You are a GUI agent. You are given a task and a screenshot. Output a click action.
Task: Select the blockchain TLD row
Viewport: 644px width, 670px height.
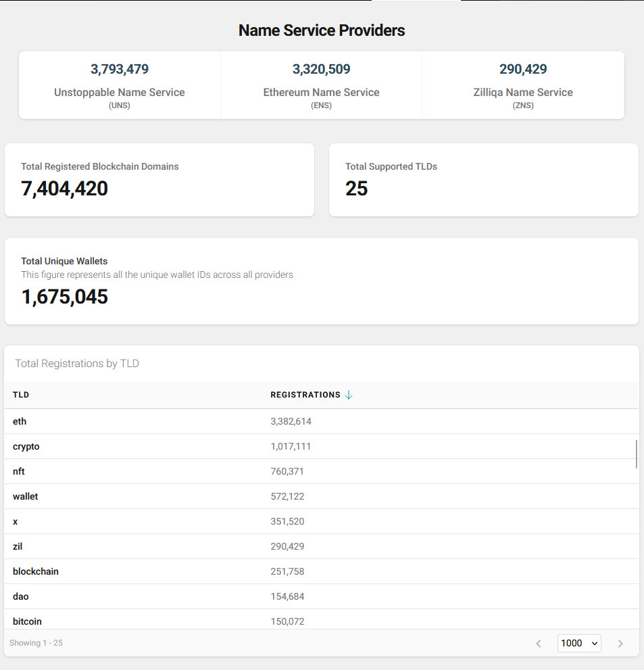[321, 571]
